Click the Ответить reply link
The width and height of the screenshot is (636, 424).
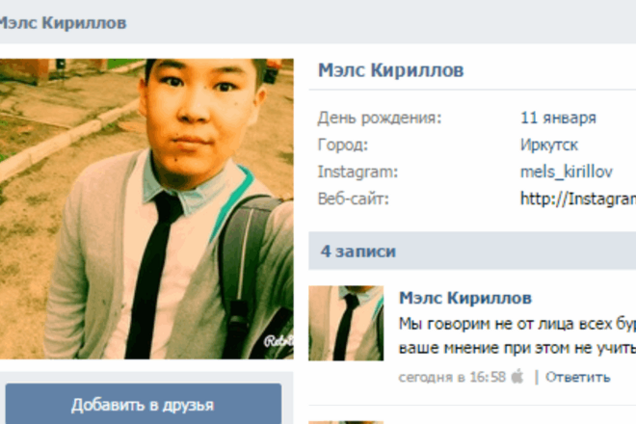coord(578,377)
